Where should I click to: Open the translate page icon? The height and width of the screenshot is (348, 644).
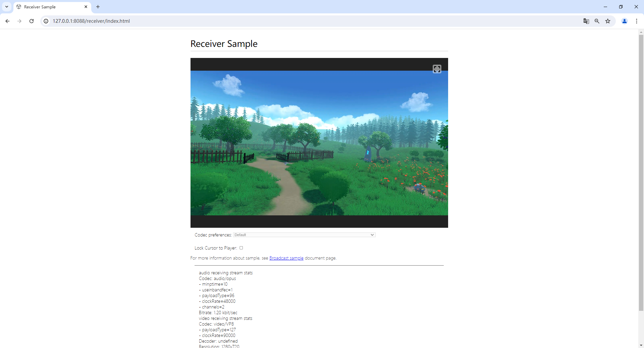(586, 21)
